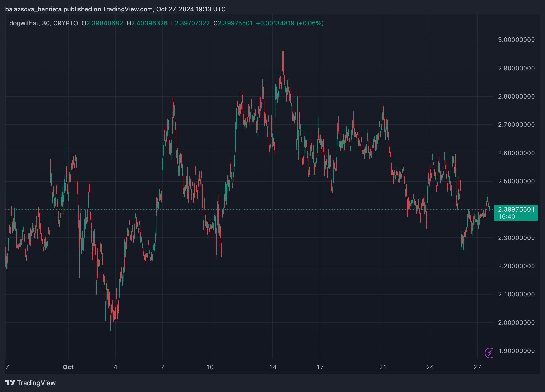Select the Low value 2.39707322
The width and height of the screenshot is (545, 392).
point(192,23)
